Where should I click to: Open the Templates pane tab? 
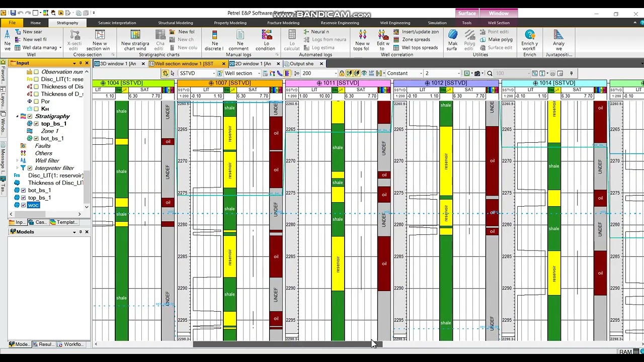(64, 222)
